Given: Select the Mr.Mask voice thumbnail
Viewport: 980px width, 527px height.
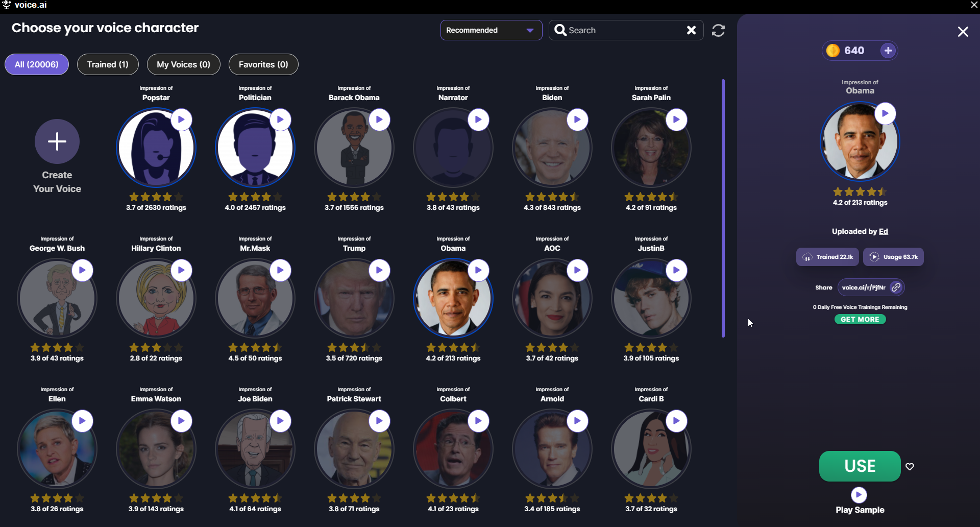Looking at the screenshot, I should click(255, 298).
